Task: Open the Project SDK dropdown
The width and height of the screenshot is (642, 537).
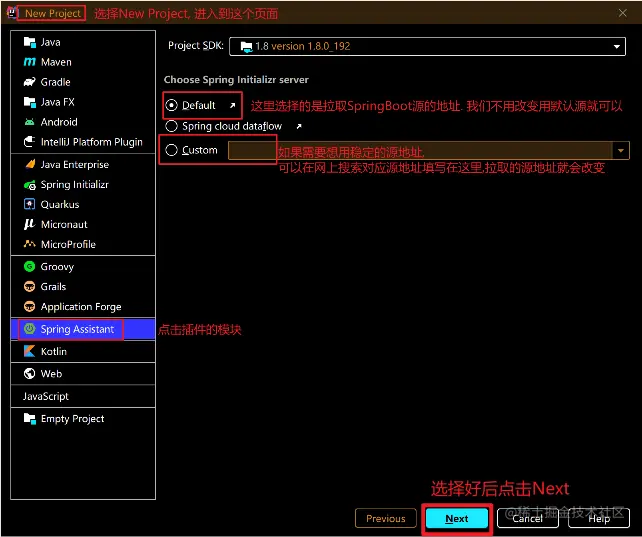Action: click(x=427, y=46)
